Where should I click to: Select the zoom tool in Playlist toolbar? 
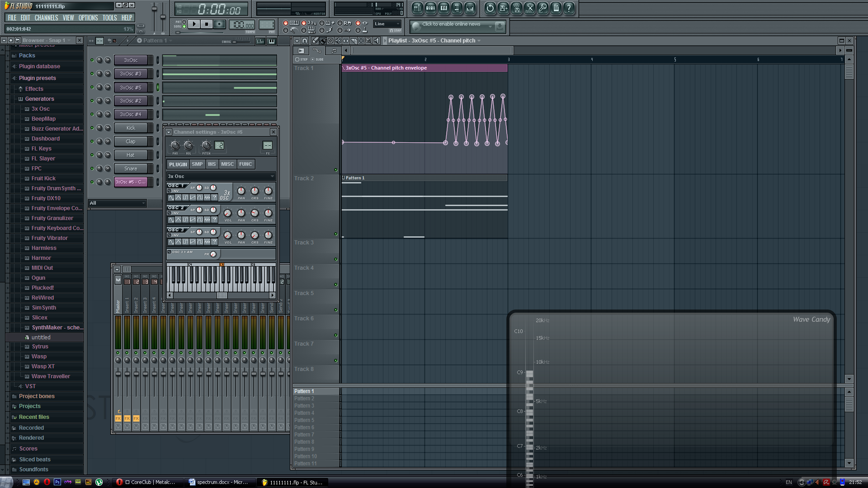[369, 41]
